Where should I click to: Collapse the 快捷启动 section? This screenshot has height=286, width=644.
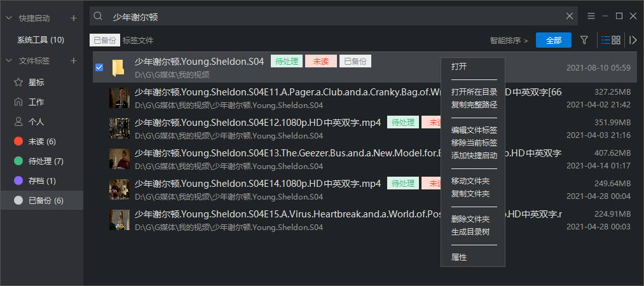pos(9,18)
